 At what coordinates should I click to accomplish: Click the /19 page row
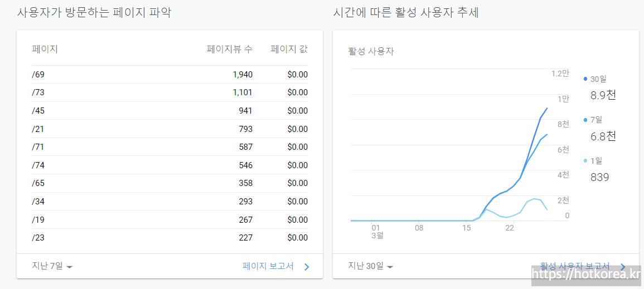click(170, 220)
